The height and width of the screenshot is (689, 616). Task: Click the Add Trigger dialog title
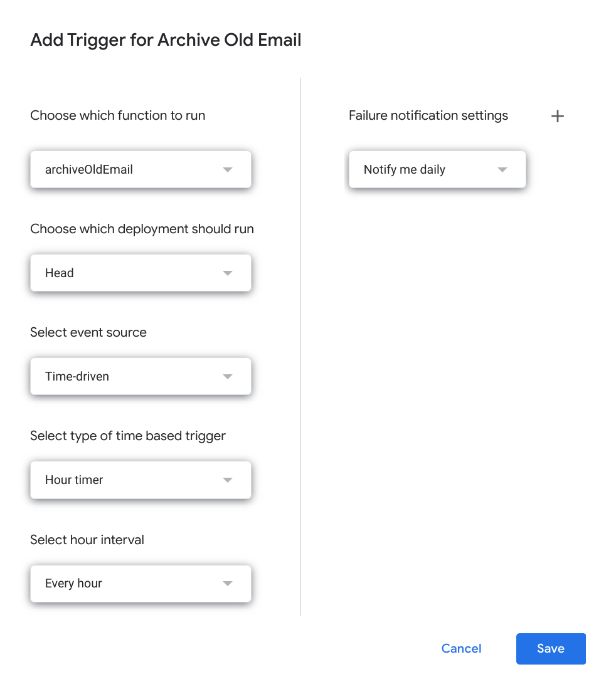coord(165,39)
